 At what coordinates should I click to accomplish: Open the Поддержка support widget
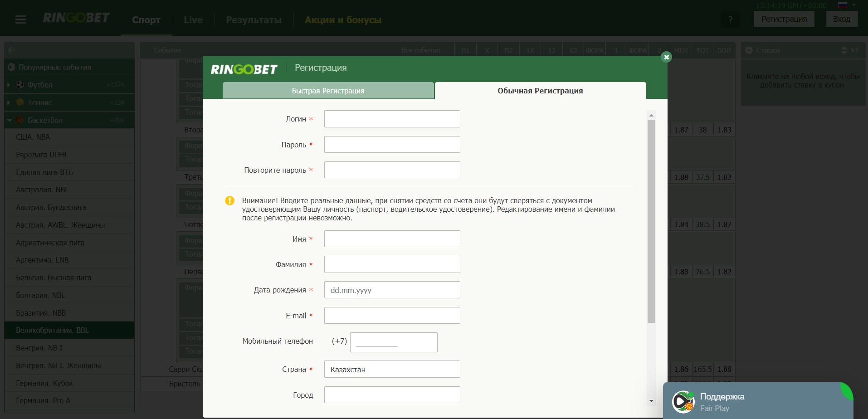tap(758, 401)
